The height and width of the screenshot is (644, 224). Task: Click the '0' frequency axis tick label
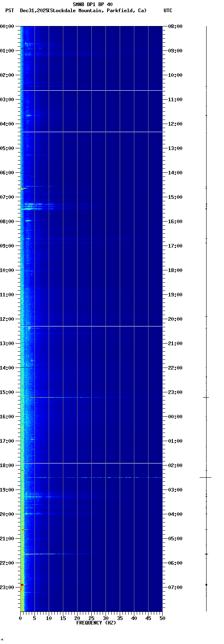click(x=20, y=618)
